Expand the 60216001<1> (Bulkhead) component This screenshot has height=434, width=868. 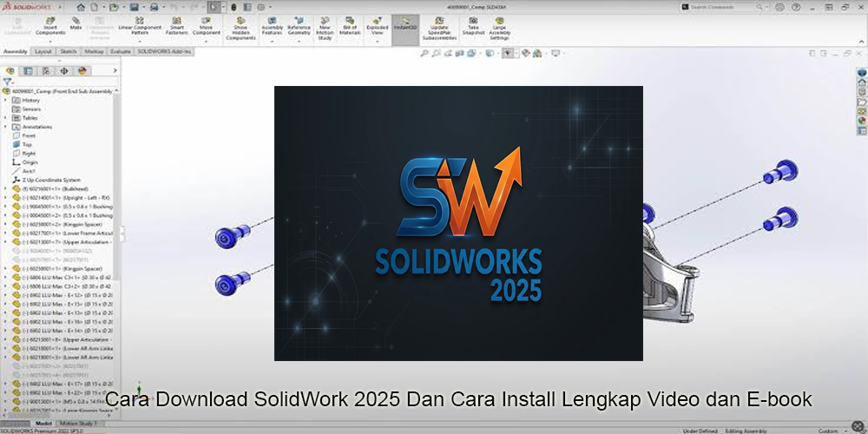coord(5,188)
